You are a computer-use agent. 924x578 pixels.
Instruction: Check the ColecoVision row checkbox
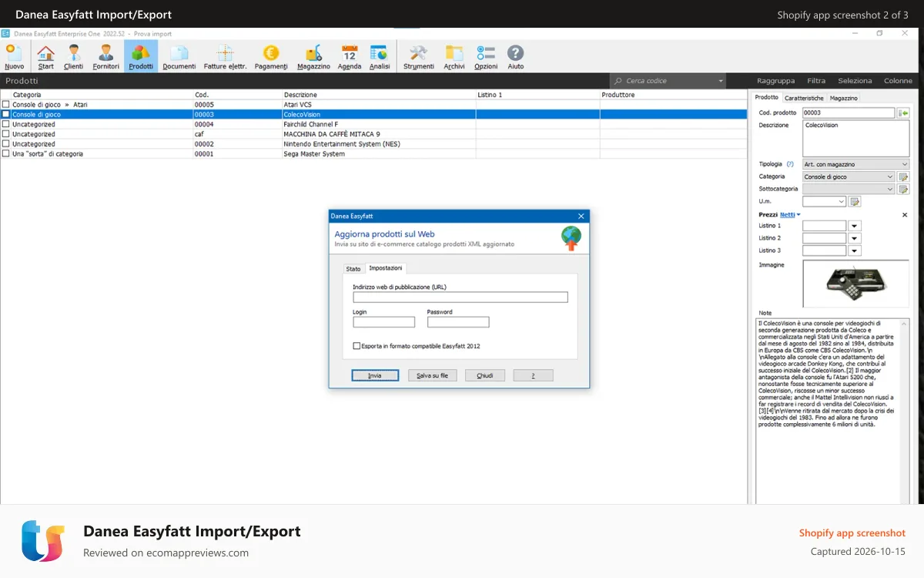pos(6,114)
